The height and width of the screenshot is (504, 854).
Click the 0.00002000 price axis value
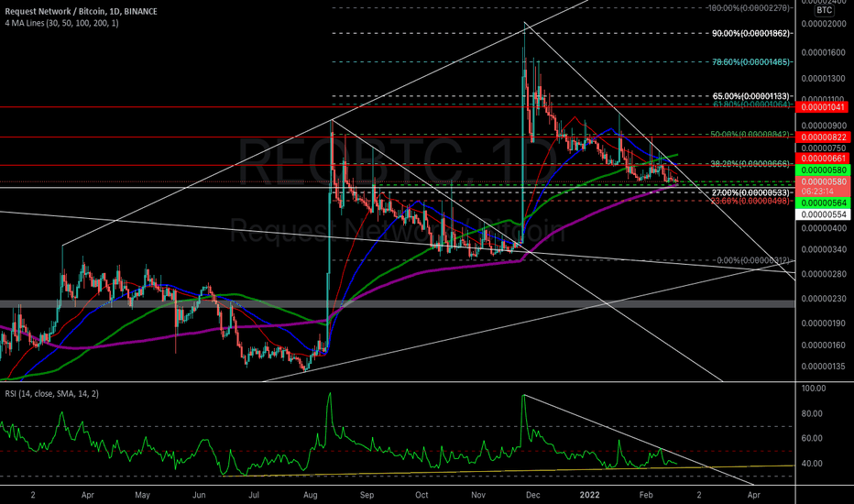[x=824, y=24]
